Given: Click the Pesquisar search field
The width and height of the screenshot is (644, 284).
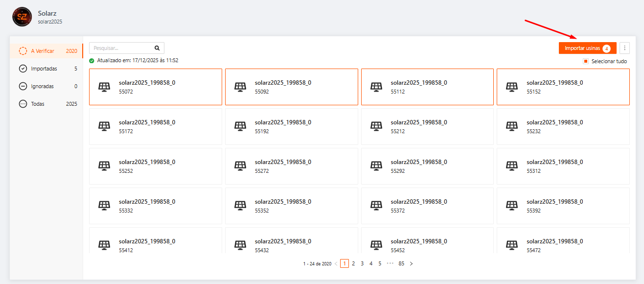Looking at the screenshot, I should tap(121, 48).
